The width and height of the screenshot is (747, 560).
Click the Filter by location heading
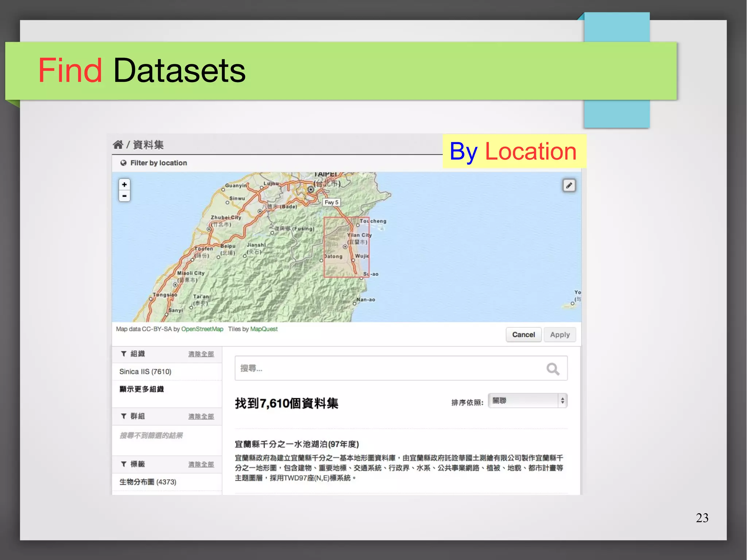pyautogui.click(x=159, y=163)
